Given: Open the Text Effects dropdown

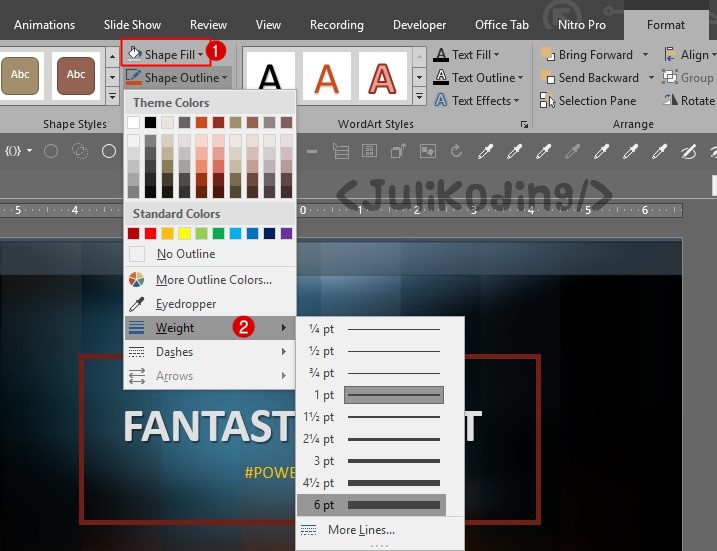Looking at the screenshot, I should tap(477, 101).
